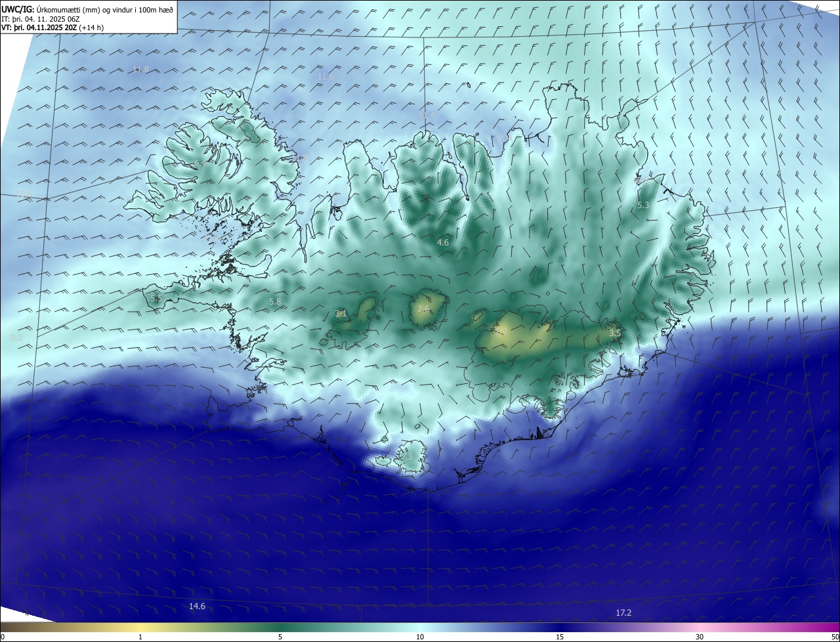
Task: Click the value 5.3 in east Iceland
Action: tap(643, 205)
